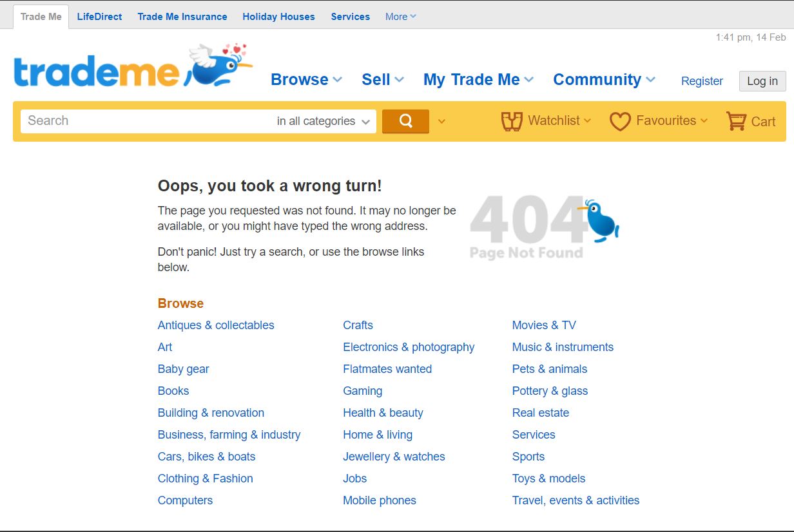Screen dimensions: 794x532
Task: Open Health & beauty category
Action: pyautogui.click(x=383, y=413)
